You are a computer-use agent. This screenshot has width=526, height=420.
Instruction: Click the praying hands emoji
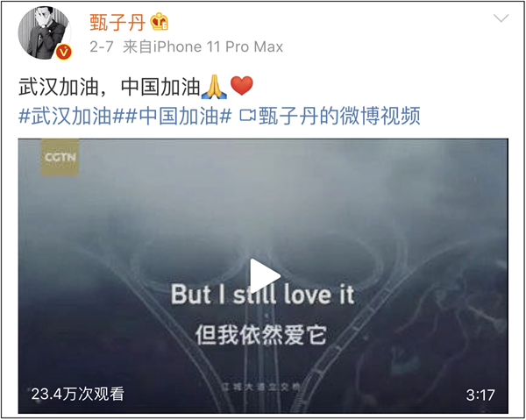point(214,87)
